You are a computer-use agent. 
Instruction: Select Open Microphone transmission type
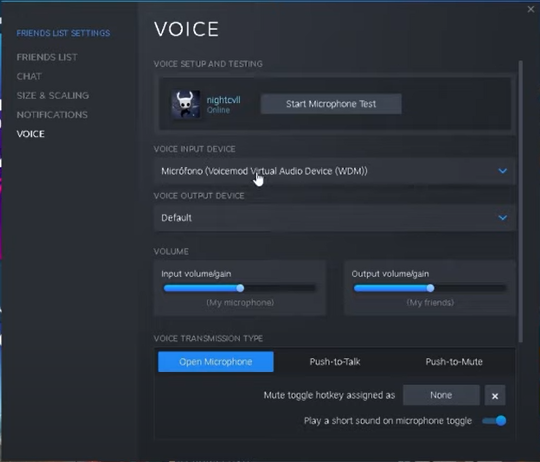216,361
